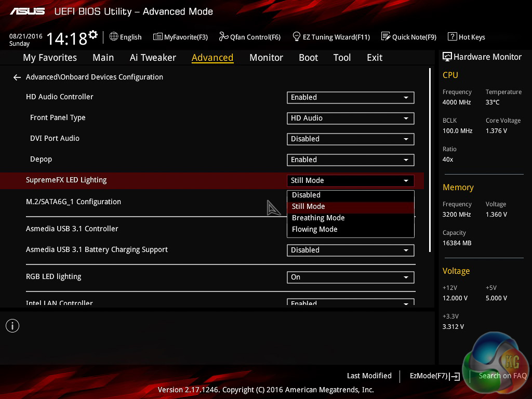
Task: Switch to My Favorites tab
Action: point(50,58)
